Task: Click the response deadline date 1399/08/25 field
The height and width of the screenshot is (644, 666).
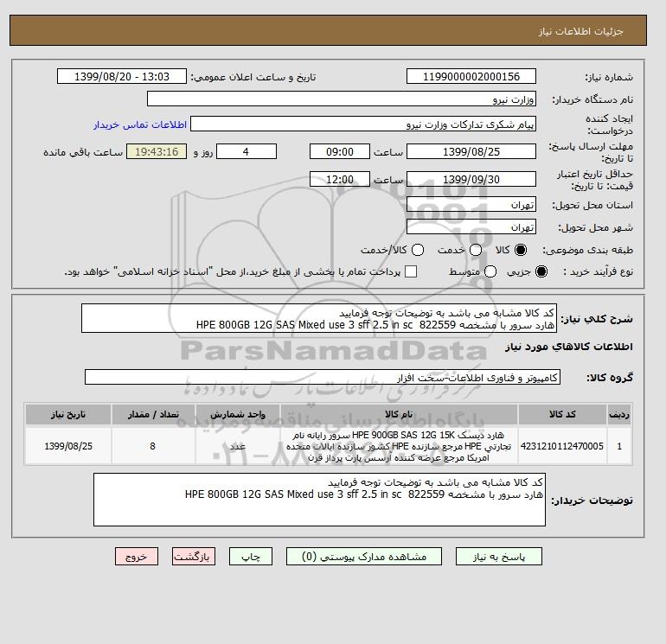Action: click(x=471, y=151)
